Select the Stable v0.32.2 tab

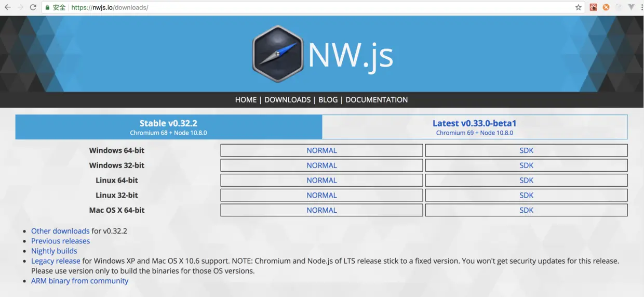coord(168,127)
